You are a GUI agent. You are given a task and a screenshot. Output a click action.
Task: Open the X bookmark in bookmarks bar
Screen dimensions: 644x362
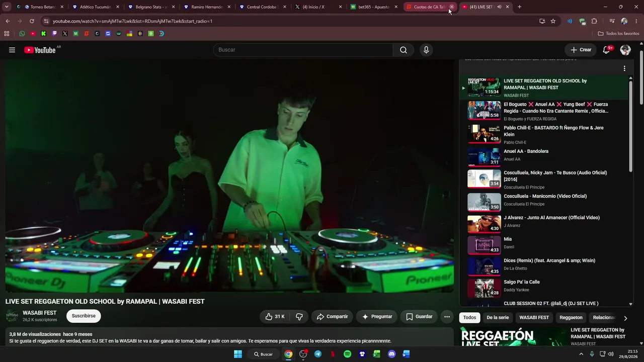(x=65, y=34)
